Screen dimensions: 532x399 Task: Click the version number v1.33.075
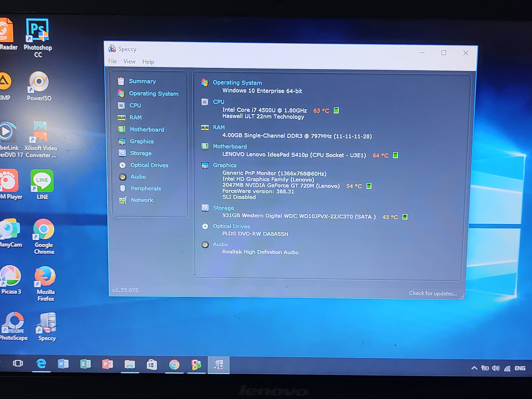coord(125,290)
